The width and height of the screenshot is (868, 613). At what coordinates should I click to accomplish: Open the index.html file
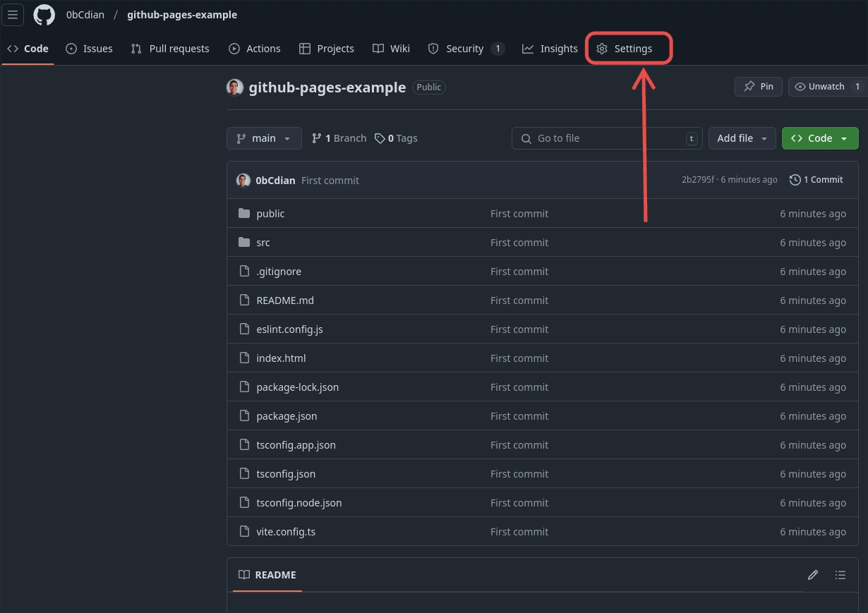(281, 358)
